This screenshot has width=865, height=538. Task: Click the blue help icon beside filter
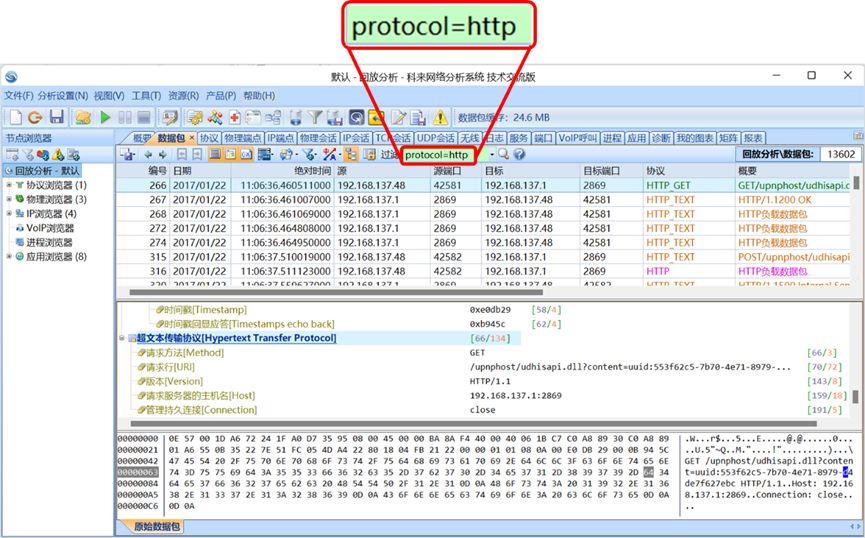point(519,155)
